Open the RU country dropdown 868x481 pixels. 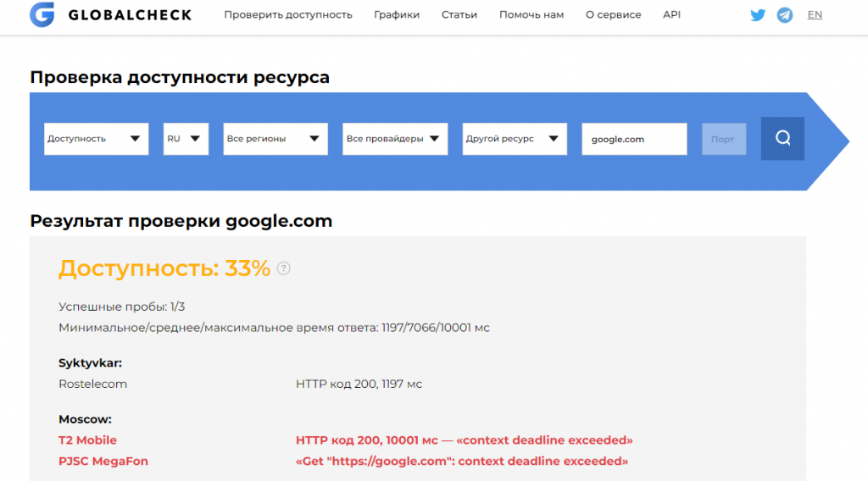(186, 139)
